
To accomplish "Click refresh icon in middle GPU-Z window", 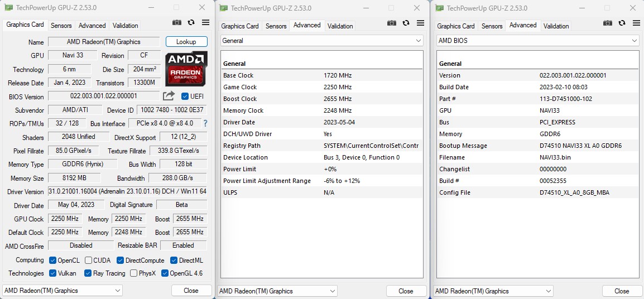I will tap(406, 23).
